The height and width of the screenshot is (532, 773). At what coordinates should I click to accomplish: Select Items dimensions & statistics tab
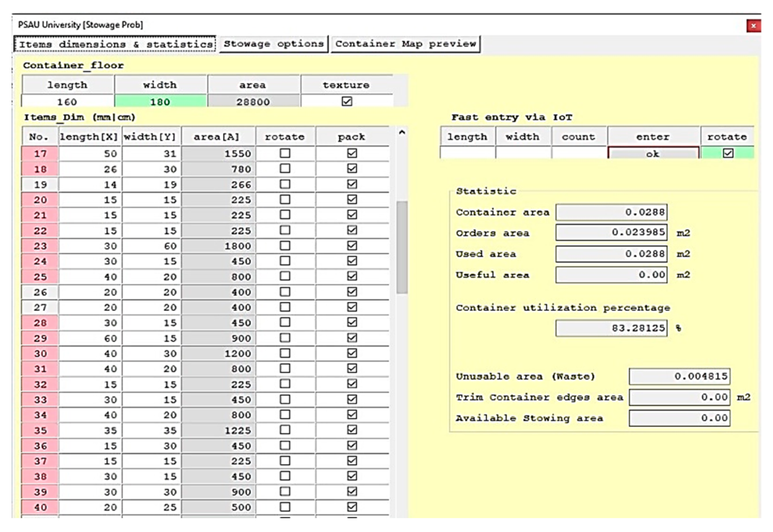point(115,44)
